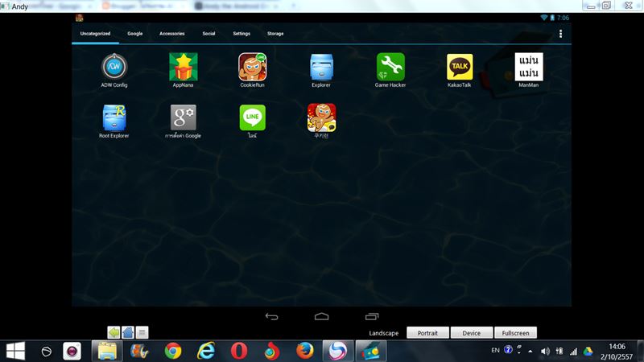
Task: Open the taskbar clock and date
Action: (x=617, y=352)
